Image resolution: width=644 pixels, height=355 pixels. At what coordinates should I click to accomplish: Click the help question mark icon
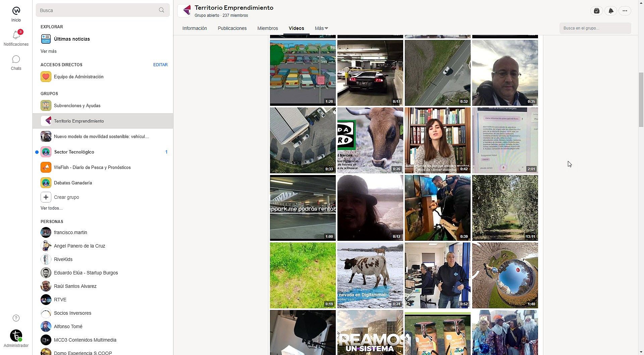[x=16, y=318]
